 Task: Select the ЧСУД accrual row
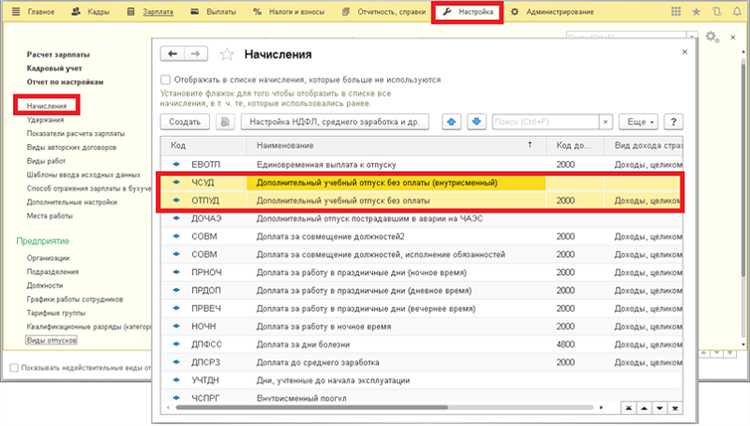(422, 183)
